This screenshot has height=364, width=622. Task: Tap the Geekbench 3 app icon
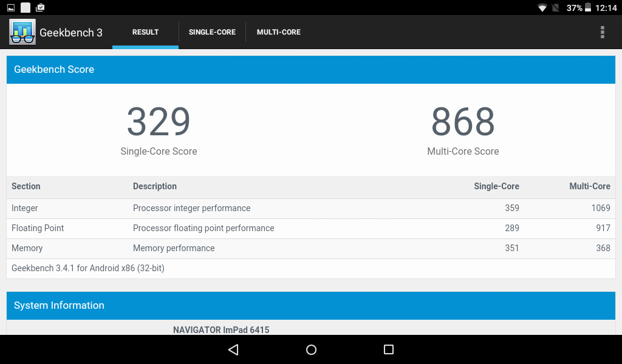[22, 32]
